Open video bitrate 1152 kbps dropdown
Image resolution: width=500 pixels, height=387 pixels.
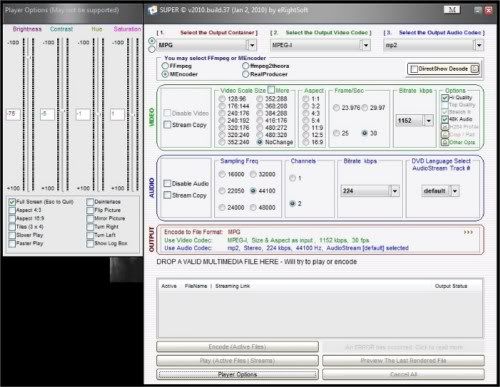[429, 121]
